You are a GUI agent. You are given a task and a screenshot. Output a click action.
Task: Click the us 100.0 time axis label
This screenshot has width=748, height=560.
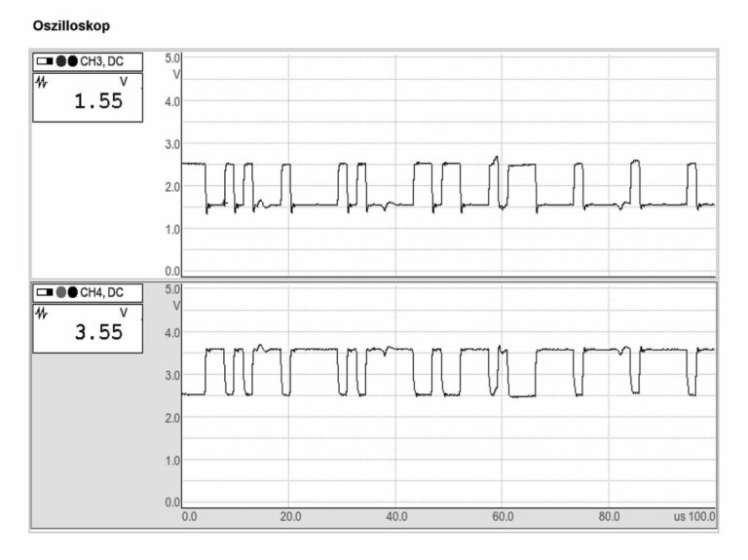click(x=694, y=516)
